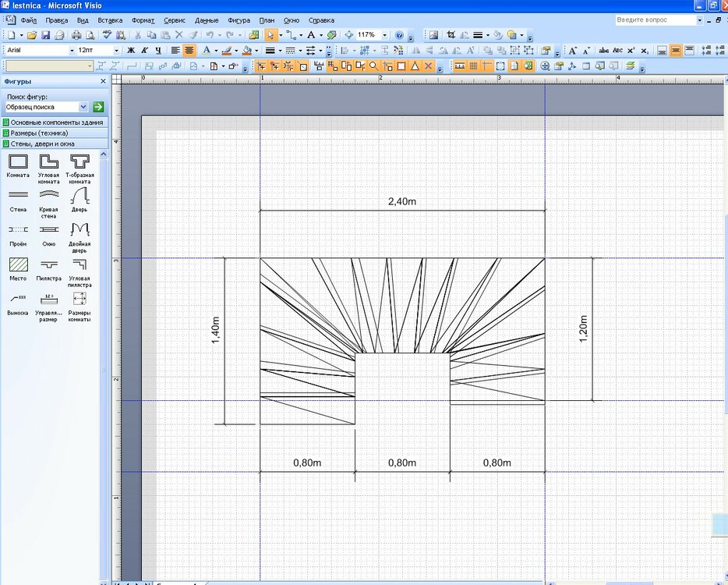Click the Двойная дверь shape icon
Image resolution: width=728 pixels, height=585 pixels.
click(80, 229)
